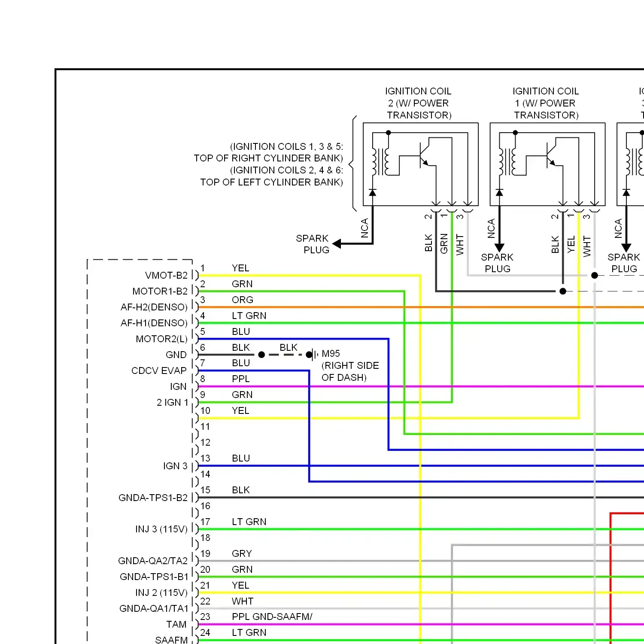This screenshot has height=644, width=644.
Task: Select the GNDA-QA2/TA2 label
Action: (153, 561)
